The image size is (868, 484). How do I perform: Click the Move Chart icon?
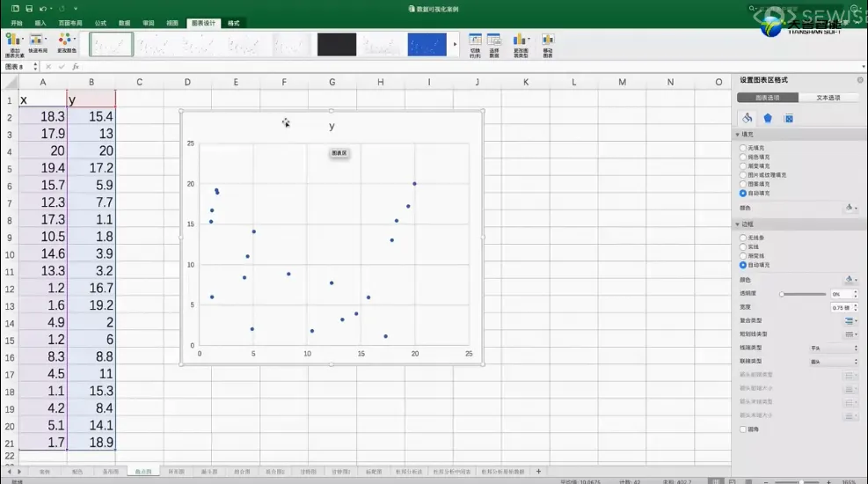click(548, 45)
